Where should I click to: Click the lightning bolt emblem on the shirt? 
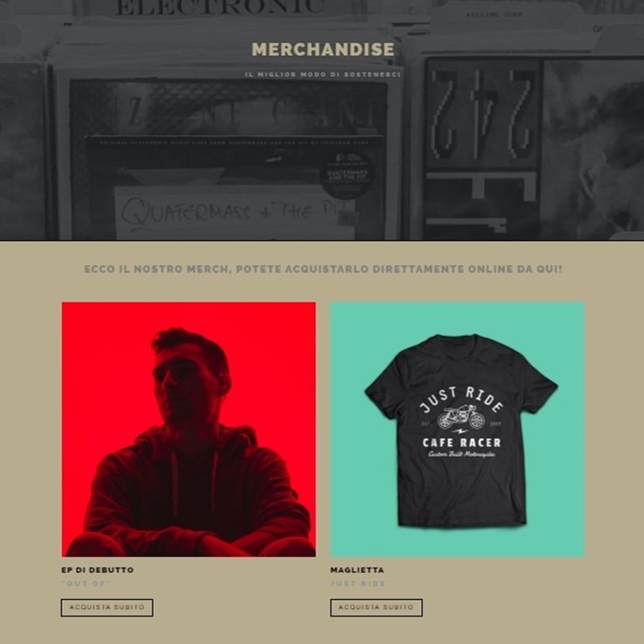[x=459, y=431]
